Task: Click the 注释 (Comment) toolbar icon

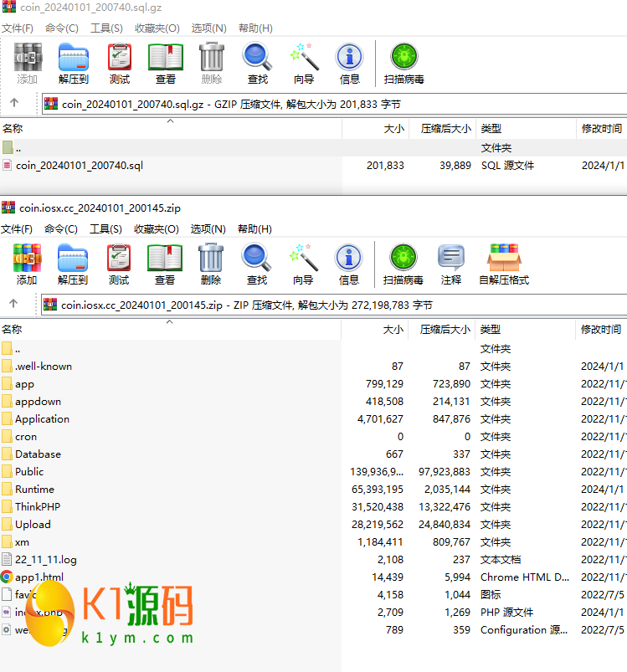Action: coord(451,264)
